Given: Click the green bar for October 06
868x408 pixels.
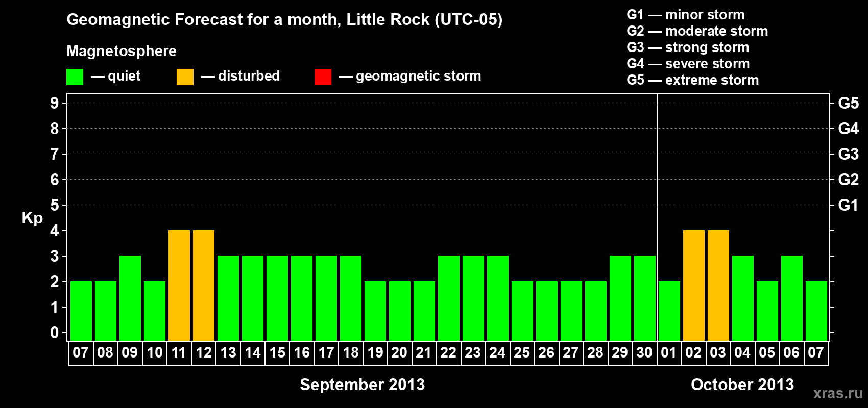Looking at the screenshot, I should tap(792, 298).
